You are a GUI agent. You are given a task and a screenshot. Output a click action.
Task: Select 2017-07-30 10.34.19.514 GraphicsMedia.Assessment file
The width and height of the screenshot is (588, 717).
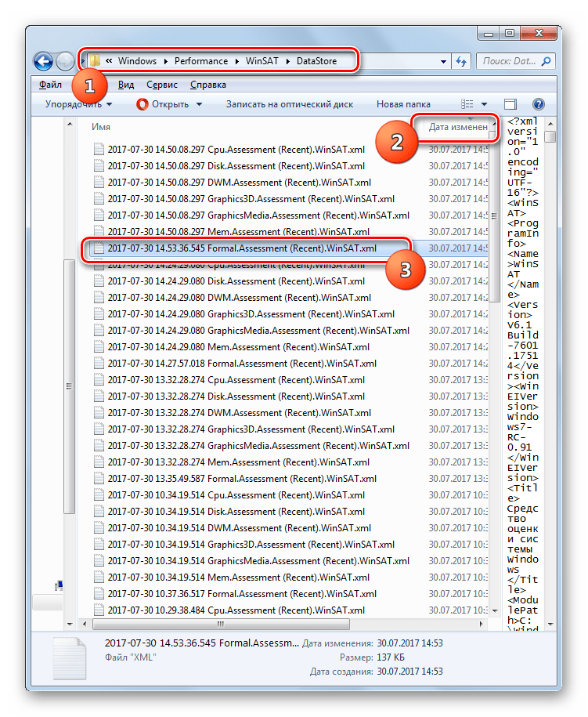[258, 561]
